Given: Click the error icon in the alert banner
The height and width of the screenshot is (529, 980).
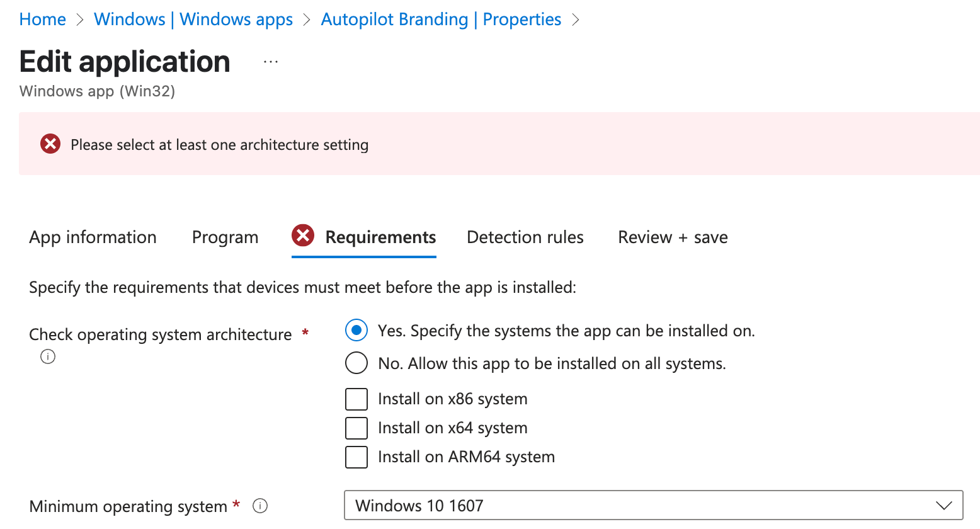Looking at the screenshot, I should click(x=50, y=144).
